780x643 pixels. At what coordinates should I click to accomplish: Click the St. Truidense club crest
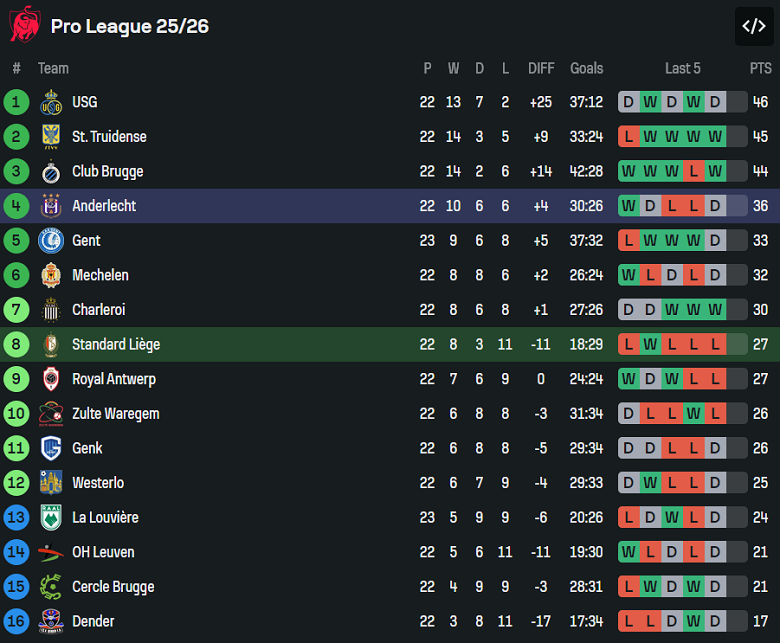[x=51, y=137]
